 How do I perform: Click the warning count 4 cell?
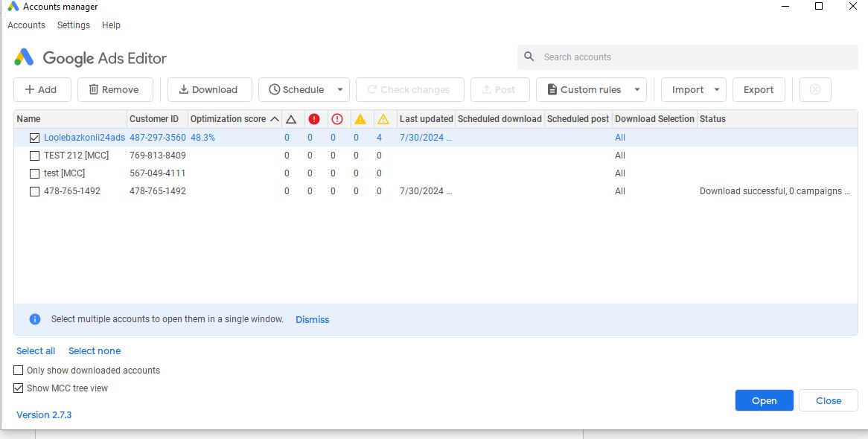point(379,138)
